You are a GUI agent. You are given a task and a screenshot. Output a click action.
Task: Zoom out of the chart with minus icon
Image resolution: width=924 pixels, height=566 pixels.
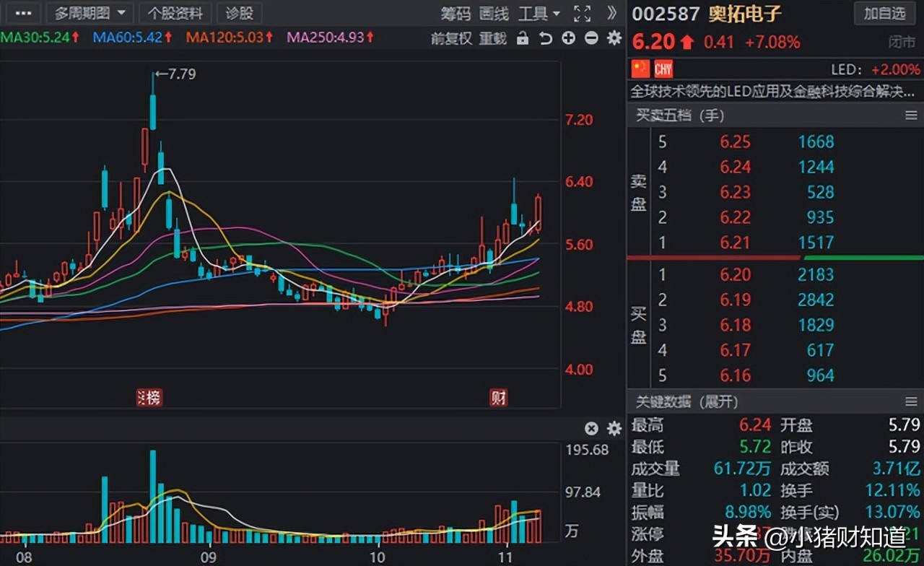(591, 38)
